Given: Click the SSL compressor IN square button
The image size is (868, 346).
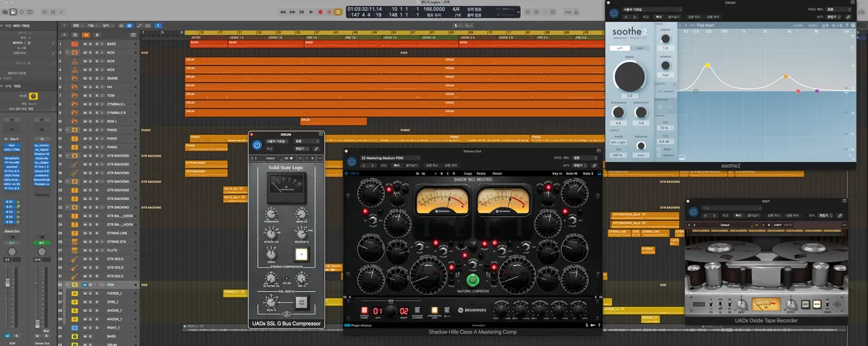Looking at the screenshot, I should coord(302,254).
